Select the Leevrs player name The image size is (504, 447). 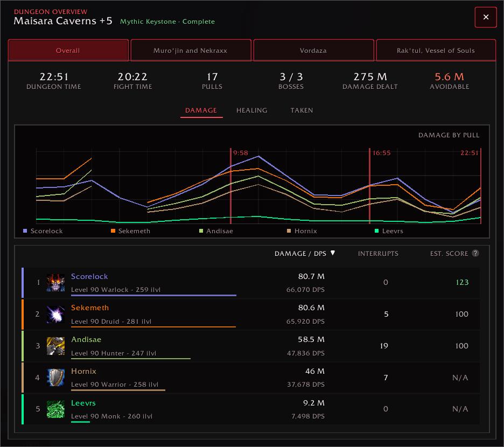tap(83, 403)
